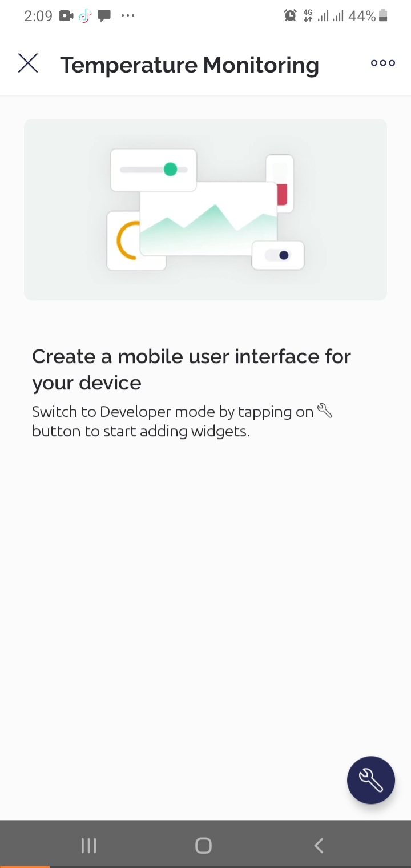Tap the Android back navigation arrow

pyautogui.click(x=319, y=846)
